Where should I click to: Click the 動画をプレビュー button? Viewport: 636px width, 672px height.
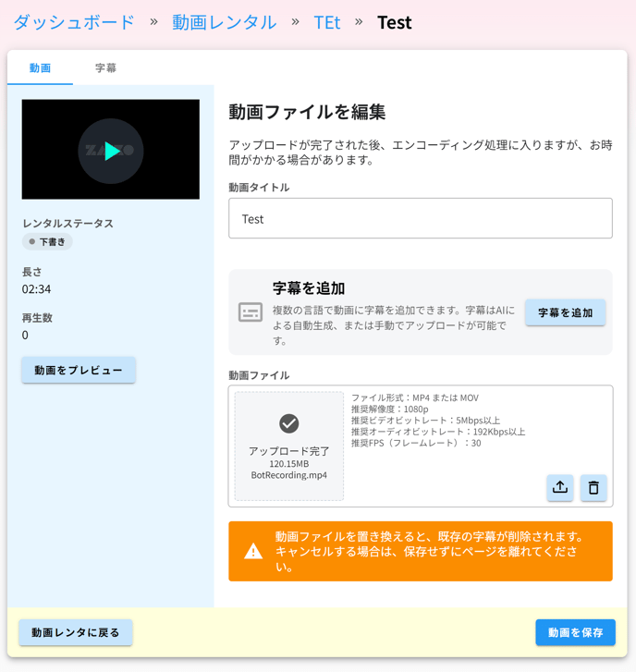click(79, 370)
